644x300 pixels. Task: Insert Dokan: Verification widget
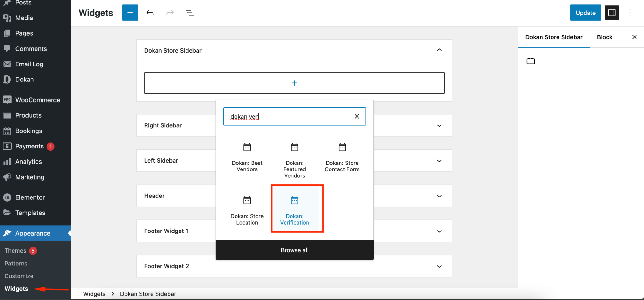coord(295,211)
